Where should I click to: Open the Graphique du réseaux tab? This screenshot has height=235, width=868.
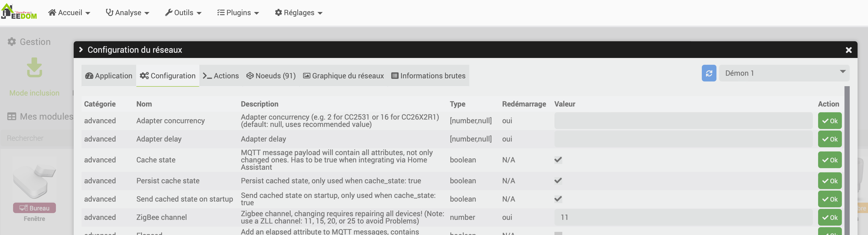(343, 76)
